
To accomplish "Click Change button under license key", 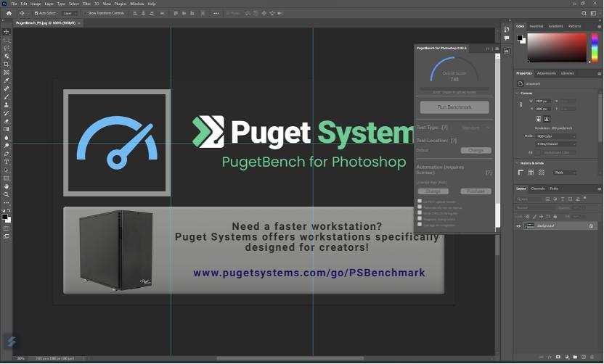I will [x=433, y=191].
